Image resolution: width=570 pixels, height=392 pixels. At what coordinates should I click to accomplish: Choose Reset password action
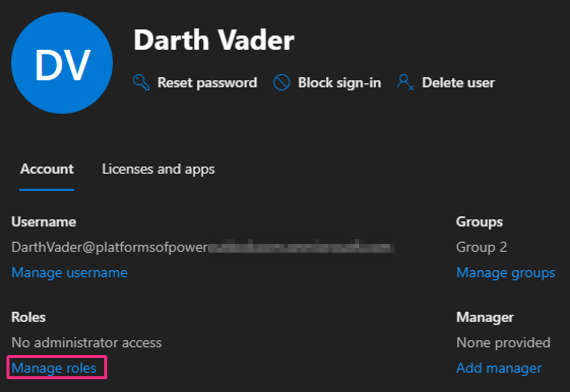click(207, 82)
